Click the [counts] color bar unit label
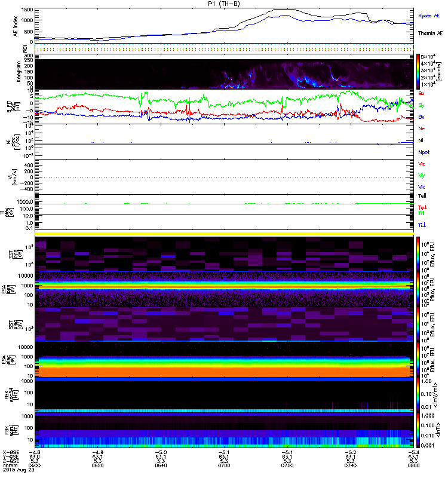448x478 pixels. 439,72
